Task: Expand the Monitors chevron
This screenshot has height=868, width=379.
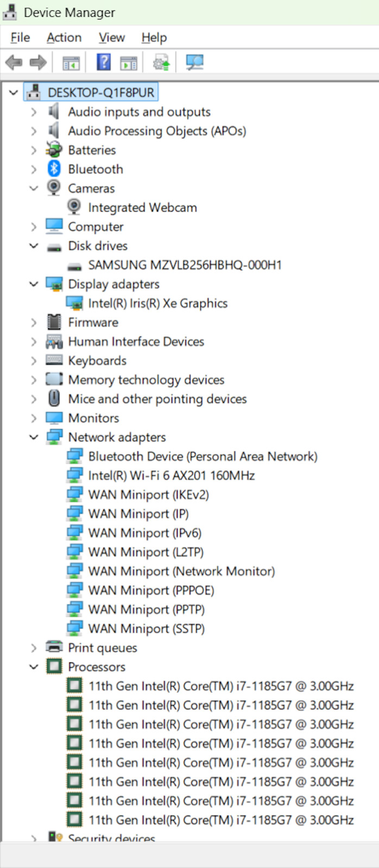Action: pyautogui.click(x=34, y=418)
